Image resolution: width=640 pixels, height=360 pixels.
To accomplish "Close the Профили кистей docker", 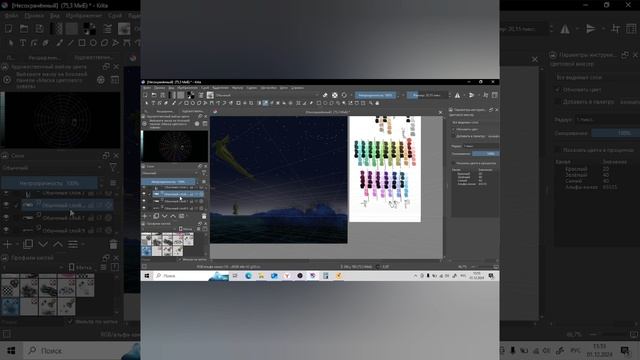I will point(205,224).
